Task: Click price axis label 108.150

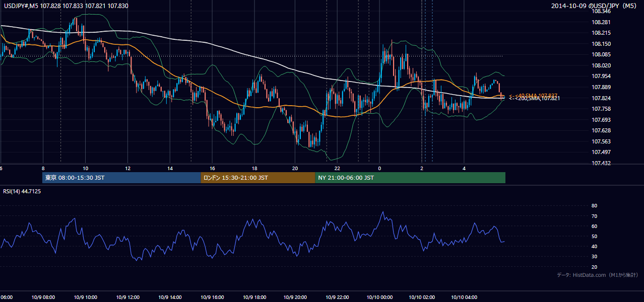Action: pyautogui.click(x=601, y=44)
